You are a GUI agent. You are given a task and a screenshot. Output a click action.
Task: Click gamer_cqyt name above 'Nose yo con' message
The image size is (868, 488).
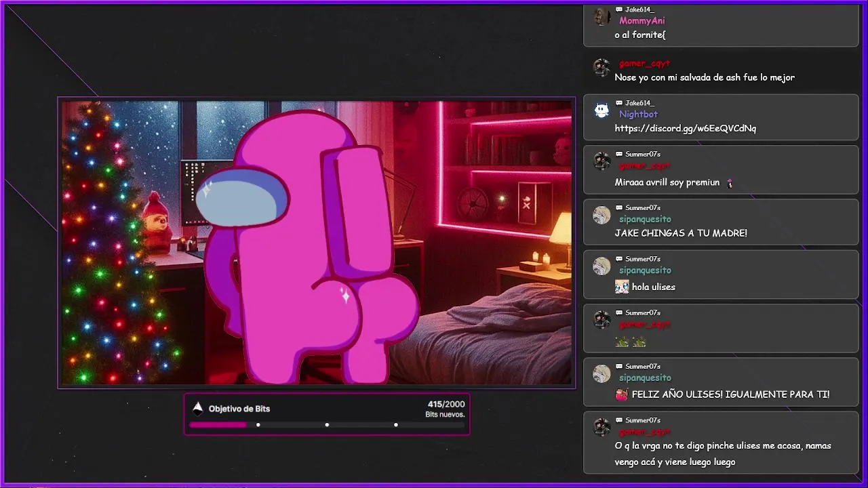pyautogui.click(x=644, y=64)
